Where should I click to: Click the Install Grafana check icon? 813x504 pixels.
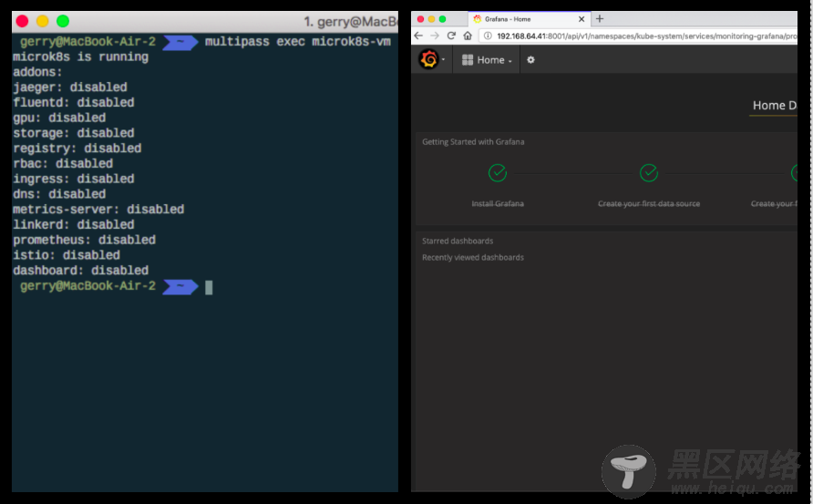[x=498, y=172]
